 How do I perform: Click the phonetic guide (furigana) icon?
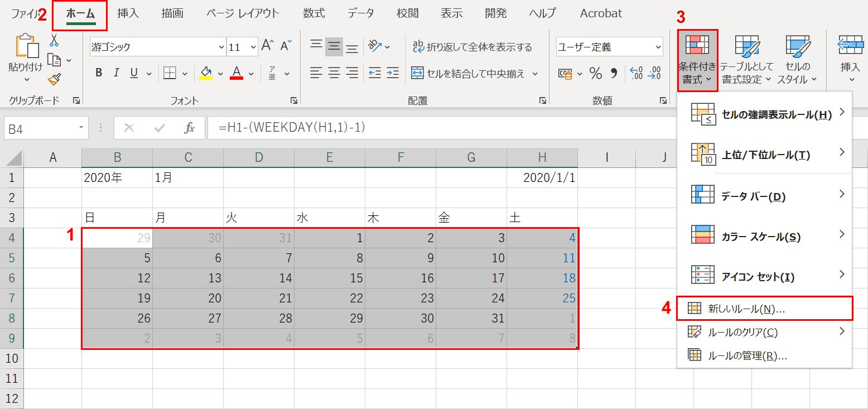coord(272,73)
